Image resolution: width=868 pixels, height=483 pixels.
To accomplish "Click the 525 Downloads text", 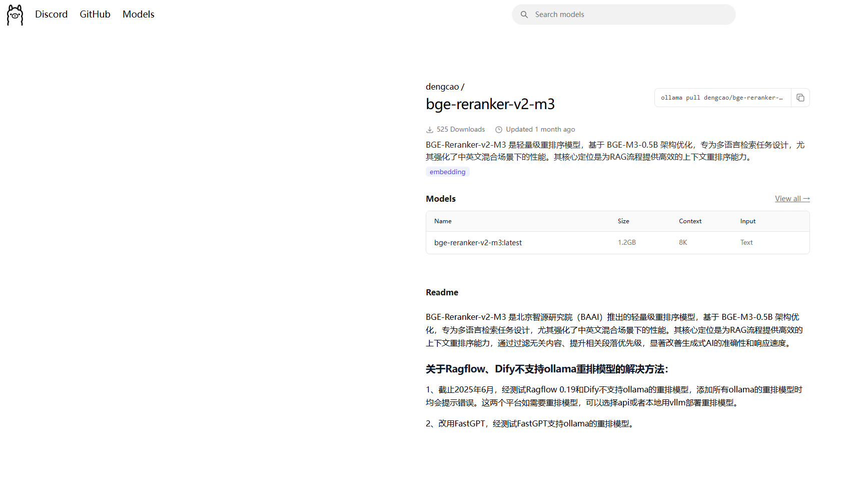I will [x=461, y=129].
